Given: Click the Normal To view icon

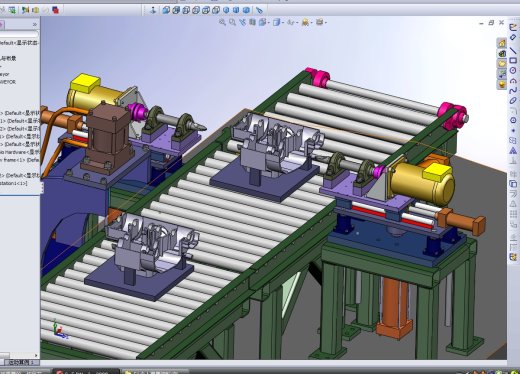Looking at the screenshot, I should (x=153, y=10).
